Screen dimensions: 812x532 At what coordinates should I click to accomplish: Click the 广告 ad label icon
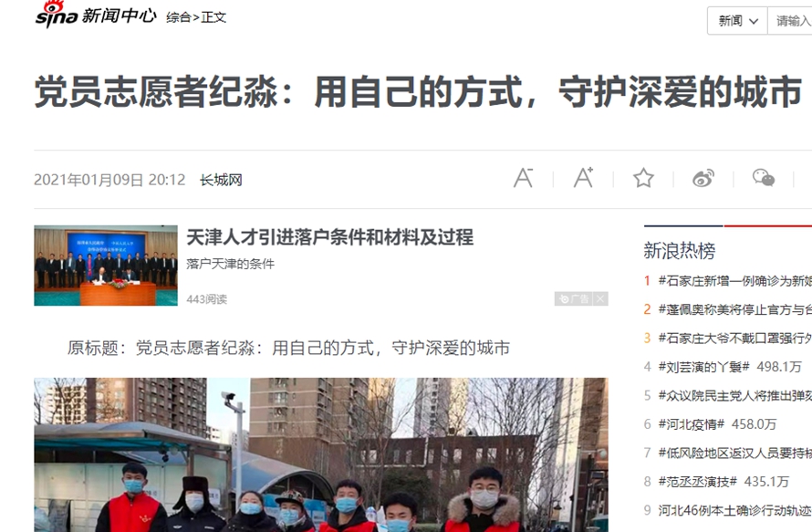[574, 299]
